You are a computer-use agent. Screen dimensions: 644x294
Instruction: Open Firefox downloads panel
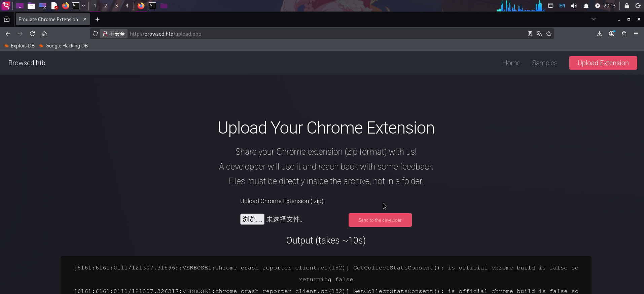[599, 34]
